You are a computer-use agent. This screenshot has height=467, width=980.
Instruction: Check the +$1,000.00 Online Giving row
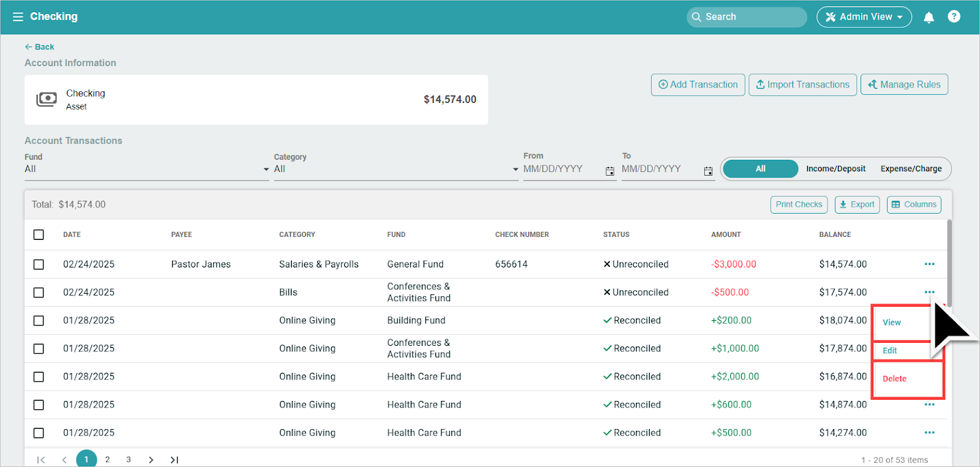click(x=39, y=349)
